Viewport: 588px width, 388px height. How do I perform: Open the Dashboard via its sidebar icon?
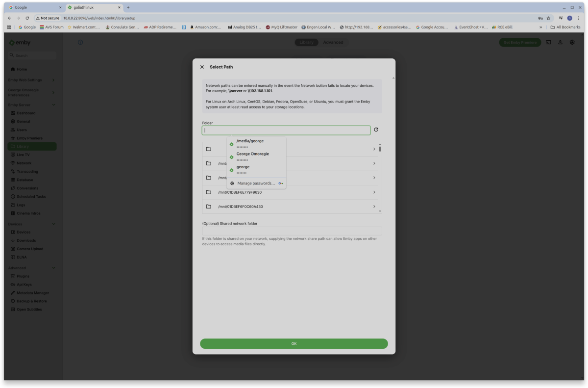pyautogui.click(x=13, y=113)
